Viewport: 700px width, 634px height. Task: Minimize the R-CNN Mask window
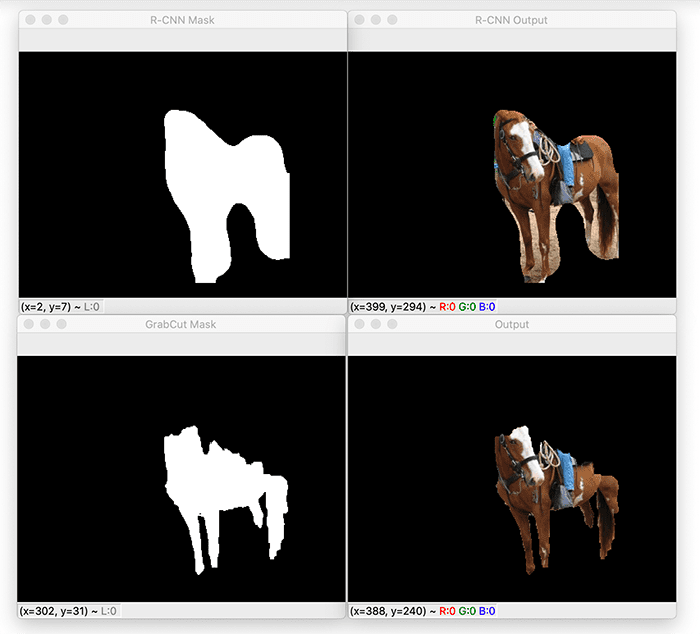tap(47, 20)
